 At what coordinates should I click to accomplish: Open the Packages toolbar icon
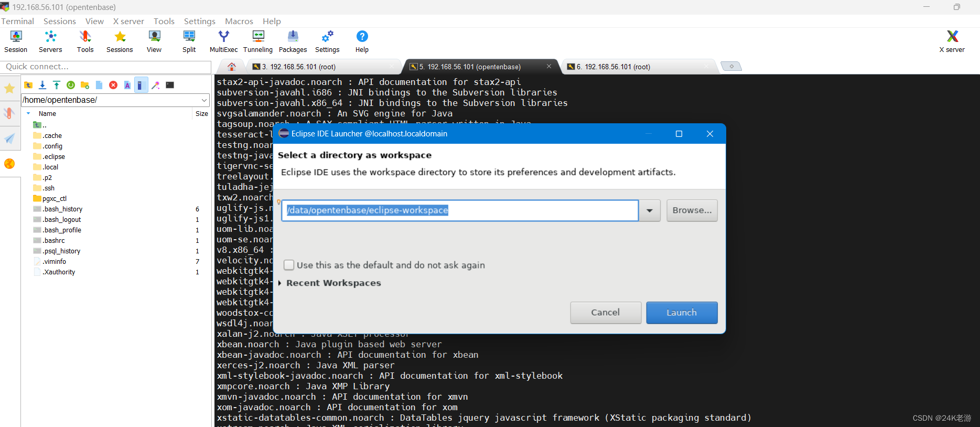[293, 41]
